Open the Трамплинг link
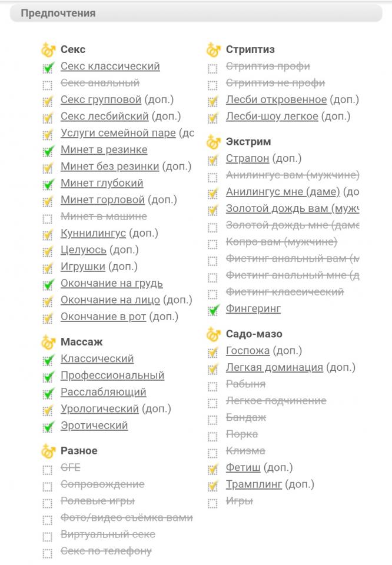The height and width of the screenshot is (565, 392). (254, 484)
